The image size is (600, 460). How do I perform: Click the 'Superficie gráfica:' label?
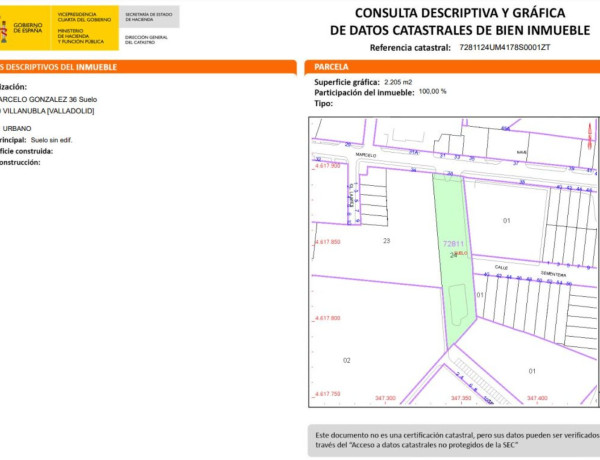(347, 82)
